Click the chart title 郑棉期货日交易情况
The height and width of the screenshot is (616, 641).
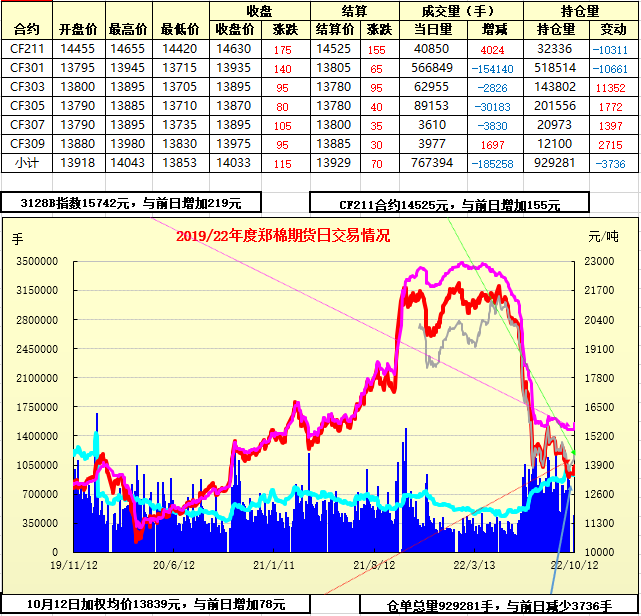click(x=282, y=236)
